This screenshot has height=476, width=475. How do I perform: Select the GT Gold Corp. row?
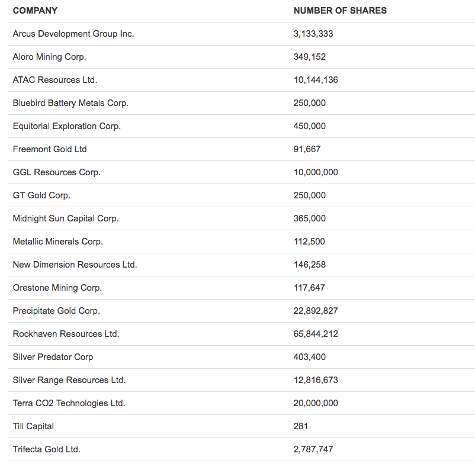pyautogui.click(x=241, y=195)
